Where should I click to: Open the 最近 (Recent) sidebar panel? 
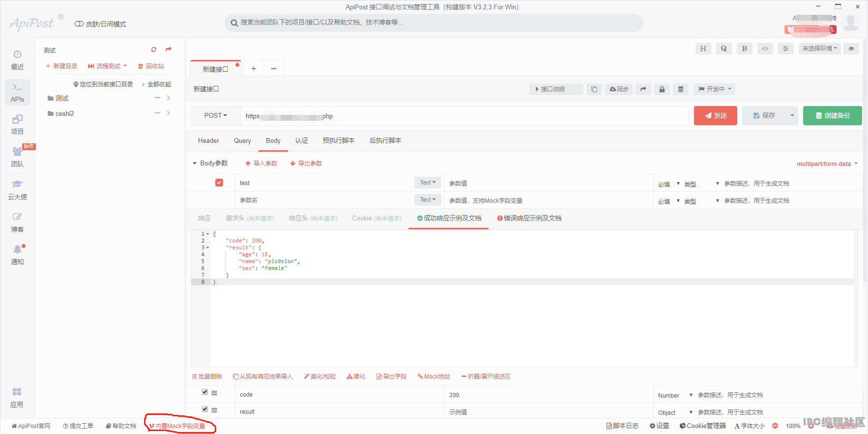pos(18,60)
